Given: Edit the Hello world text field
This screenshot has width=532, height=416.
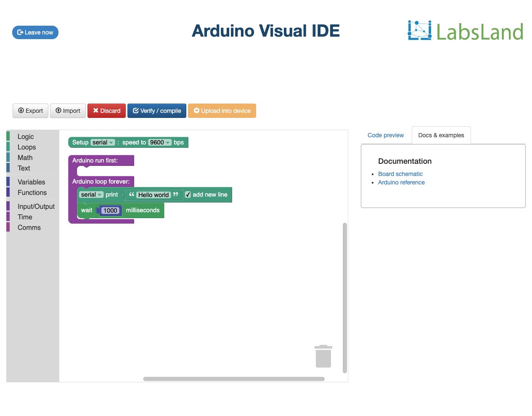Looking at the screenshot, I should 154,195.
